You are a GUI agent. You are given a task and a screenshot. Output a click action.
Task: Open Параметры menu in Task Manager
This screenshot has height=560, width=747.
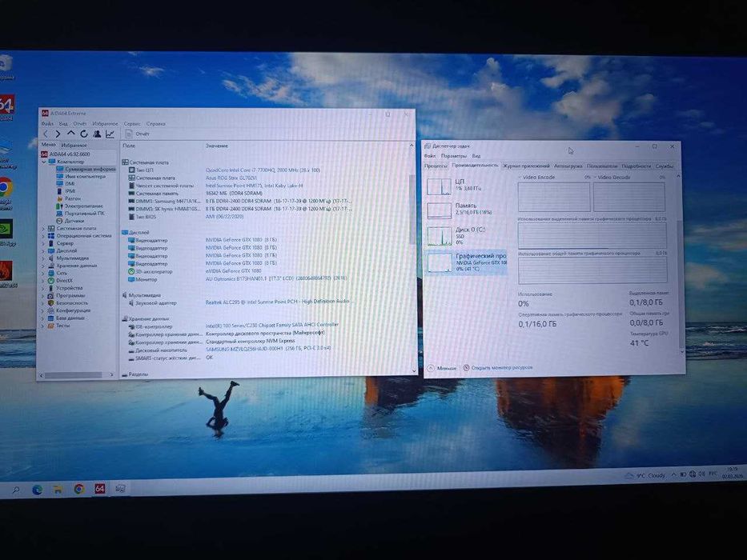tap(453, 156)
